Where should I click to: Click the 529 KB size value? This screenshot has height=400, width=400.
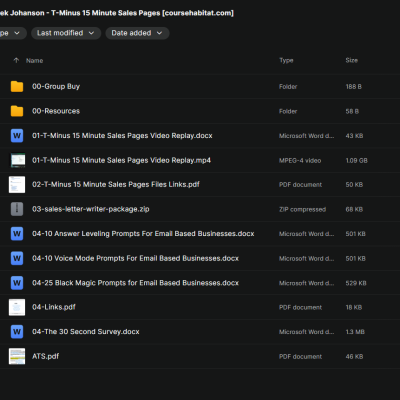(x=356, y=283)
